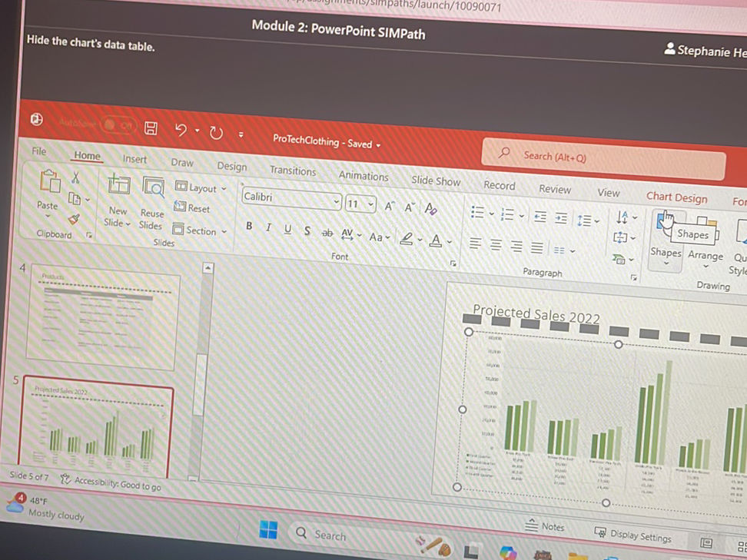Image resolution: width=747 pixels, height=560 pixels.
Task: Open the Shapes gallery
Action: click(x=666, y=246)
